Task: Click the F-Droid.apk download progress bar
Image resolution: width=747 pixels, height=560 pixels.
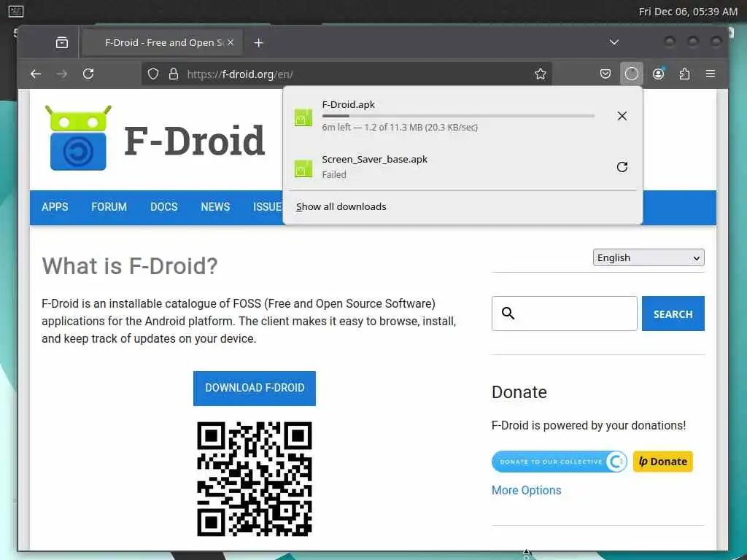Action: (458, 116)
